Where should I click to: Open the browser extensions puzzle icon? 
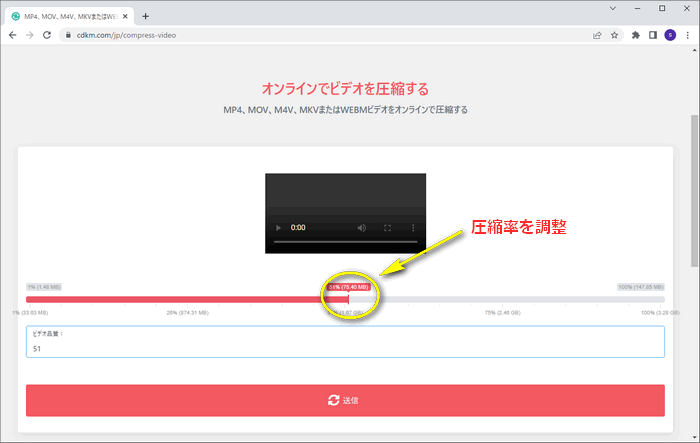[x=636, y=34]
